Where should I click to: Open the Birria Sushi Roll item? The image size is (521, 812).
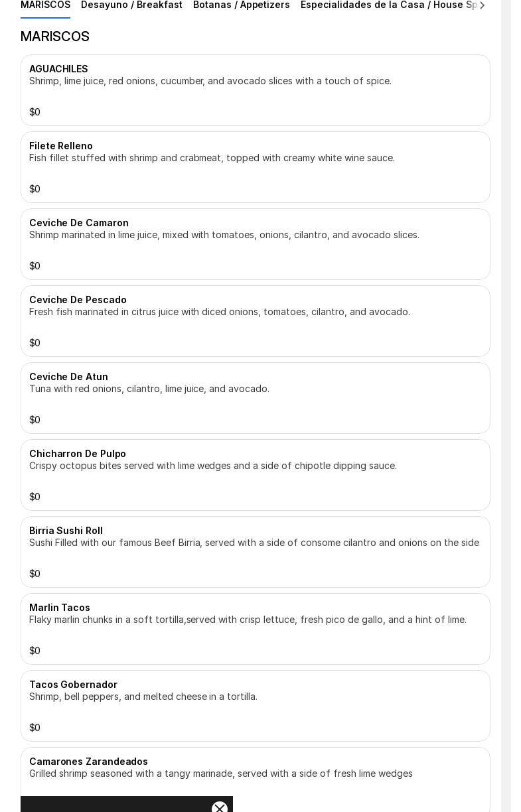click(256, 552)
